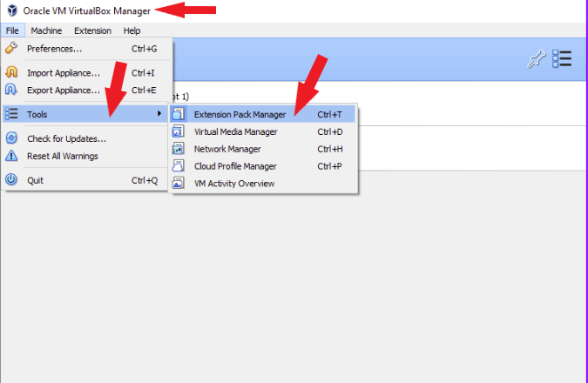The height and width of the screenshot is (383, 588).
Task: Click the Oracle VM VirtualBox Manager title
Action: click(86, 10)
